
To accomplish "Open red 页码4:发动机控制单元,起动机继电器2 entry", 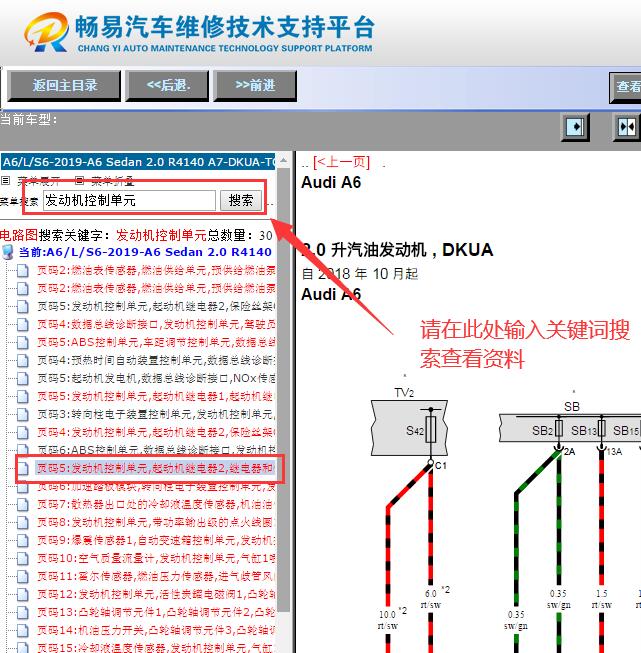I will click(x=156, y=432).
